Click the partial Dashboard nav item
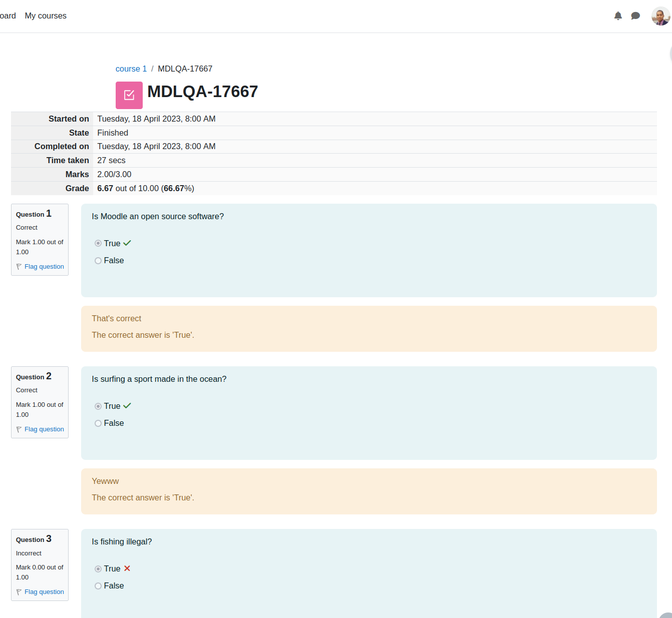 coord(8,16)
